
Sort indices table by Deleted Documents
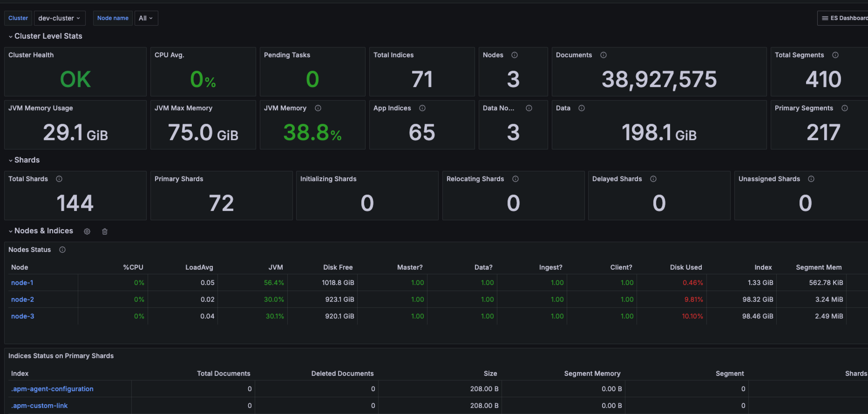click(x=342, y=373)
